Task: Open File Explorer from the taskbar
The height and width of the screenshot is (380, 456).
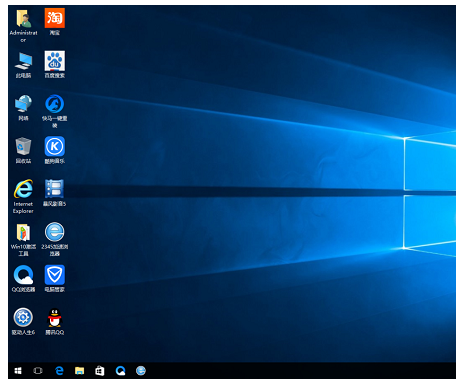Action: (x=79, y=371)
